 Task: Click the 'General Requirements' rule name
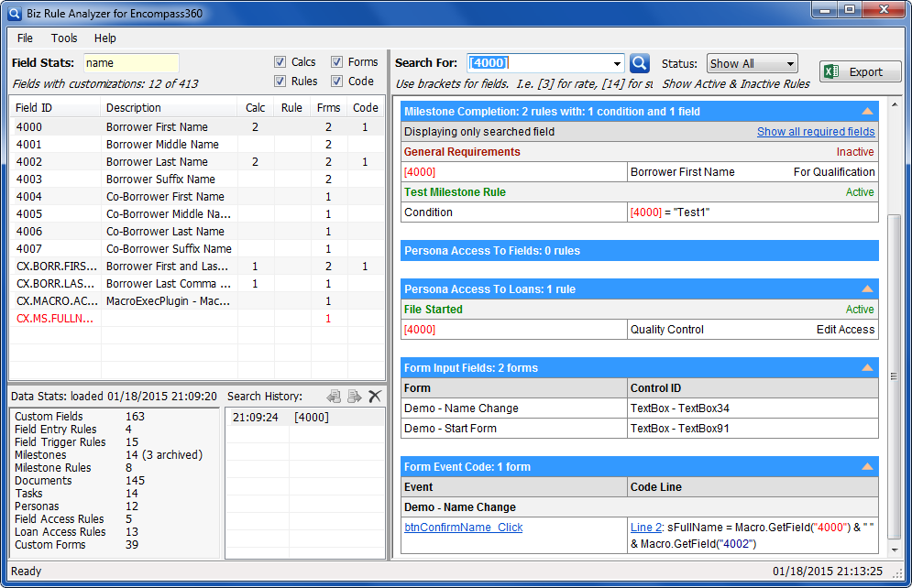[x=462, y=152]
